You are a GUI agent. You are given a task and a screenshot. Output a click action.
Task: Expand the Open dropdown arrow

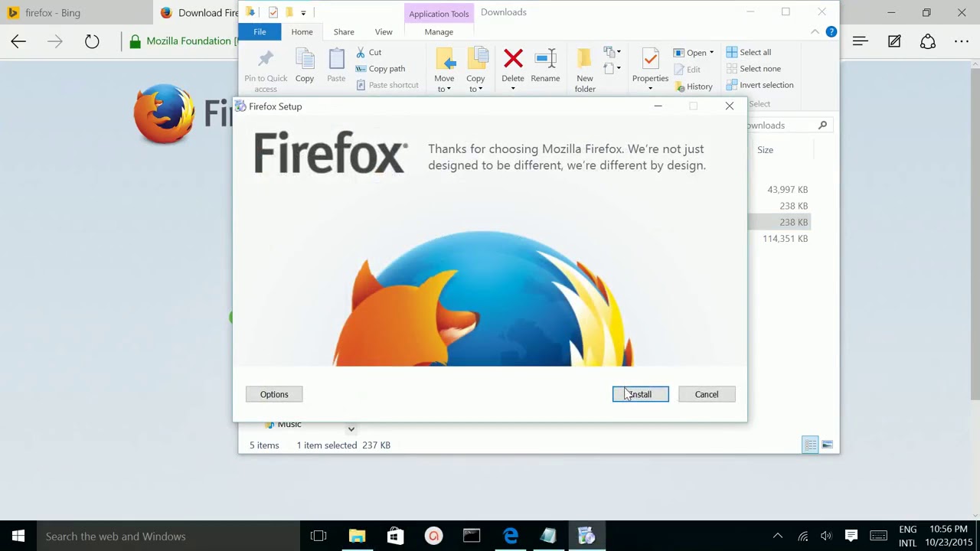[711, 53]
